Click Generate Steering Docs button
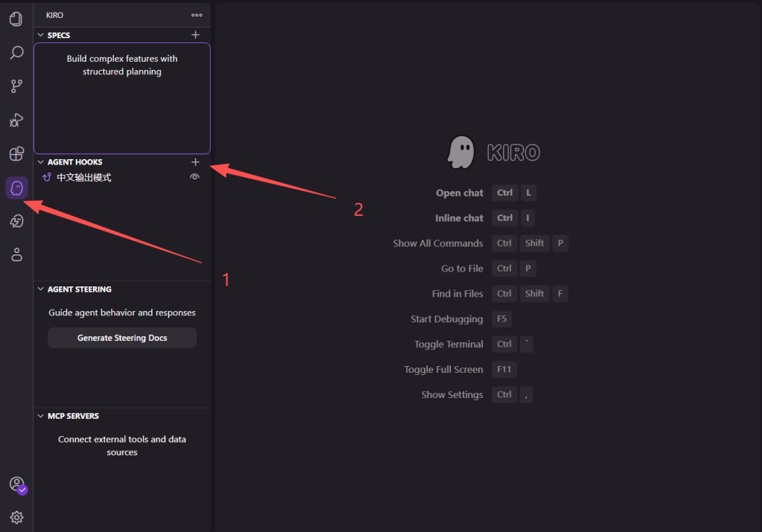Screen dimensions: 762x532 coord(122,338)
